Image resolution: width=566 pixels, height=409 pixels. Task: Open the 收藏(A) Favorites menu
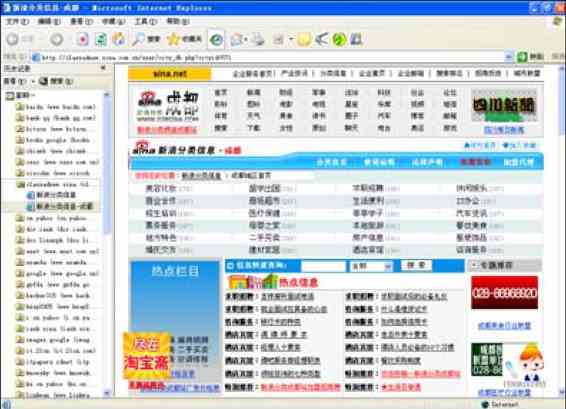pos(113,22)
